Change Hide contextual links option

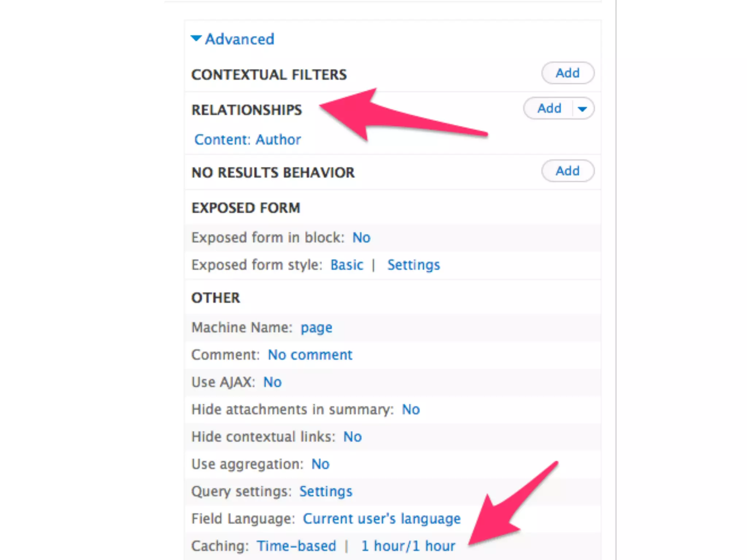click(x=352, y=437)
